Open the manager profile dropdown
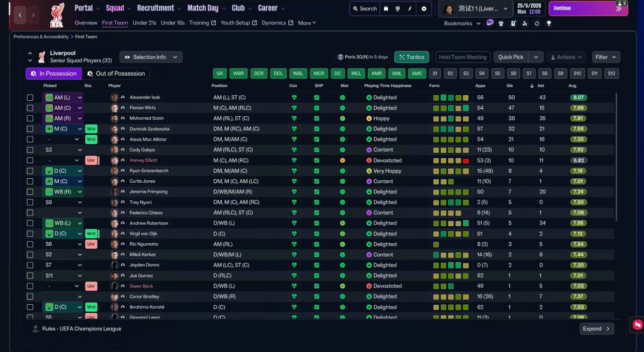Image resolution: width=644 pixels, height=352 pixels. [x=475, y=9]
